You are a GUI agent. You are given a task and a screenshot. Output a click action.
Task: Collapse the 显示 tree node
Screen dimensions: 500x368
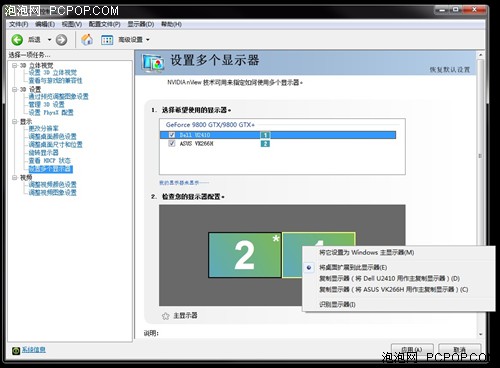[x=15, y=122]
